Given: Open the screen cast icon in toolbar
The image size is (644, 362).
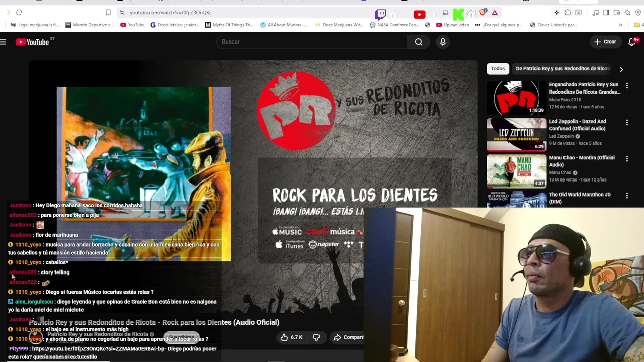Looking at the screenshot, I should (x=445, y=13).
